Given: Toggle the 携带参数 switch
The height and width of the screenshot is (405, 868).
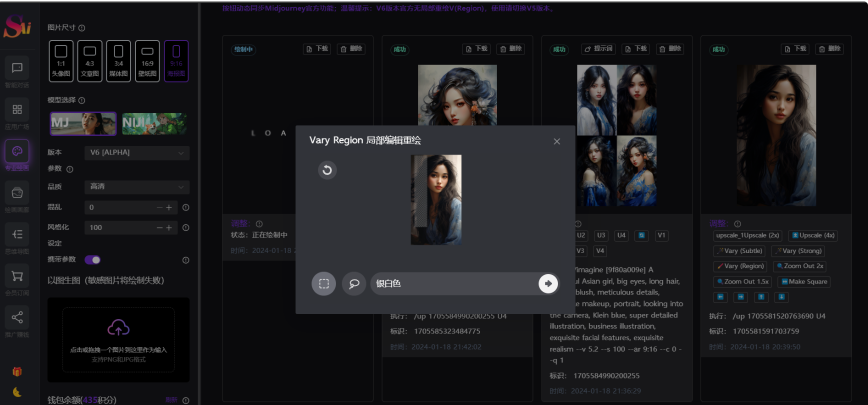Looking at the screenshot, I should coord(92,260).
